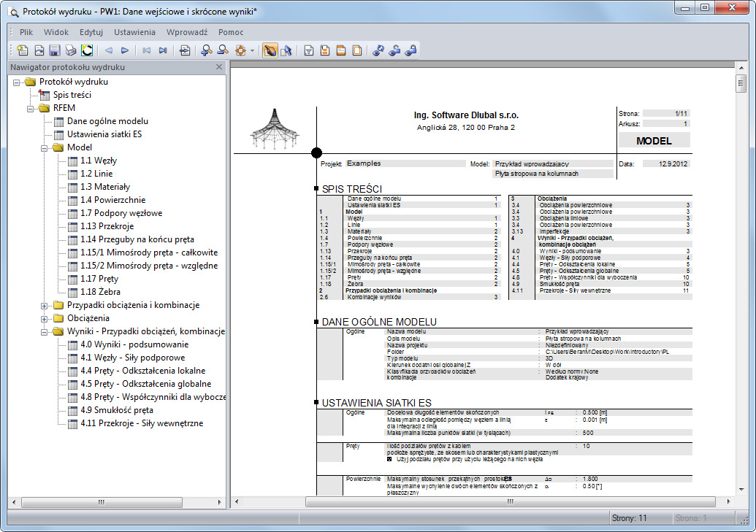This screenshot has width=756, height=532.
Task: Select 4.9 Smukłość pręta item
Action: pyautogui.click(x=117, y=410)
